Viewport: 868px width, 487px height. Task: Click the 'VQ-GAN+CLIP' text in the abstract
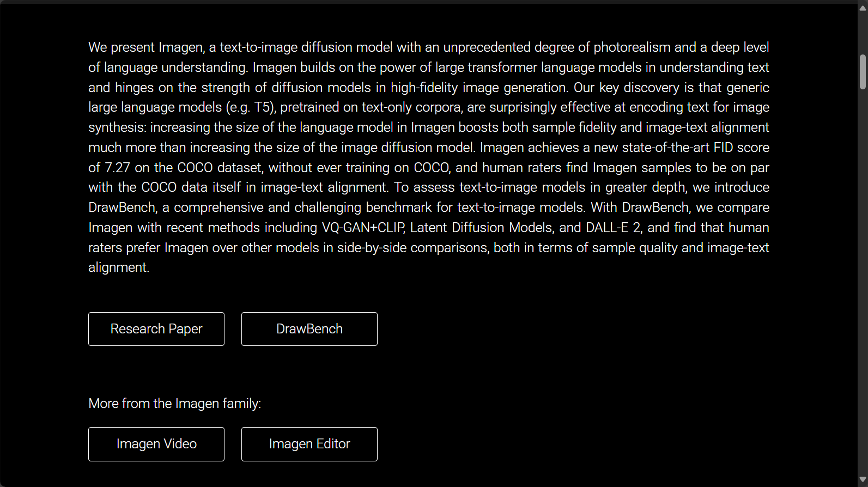pyautogui.click(x=363, y=227)
